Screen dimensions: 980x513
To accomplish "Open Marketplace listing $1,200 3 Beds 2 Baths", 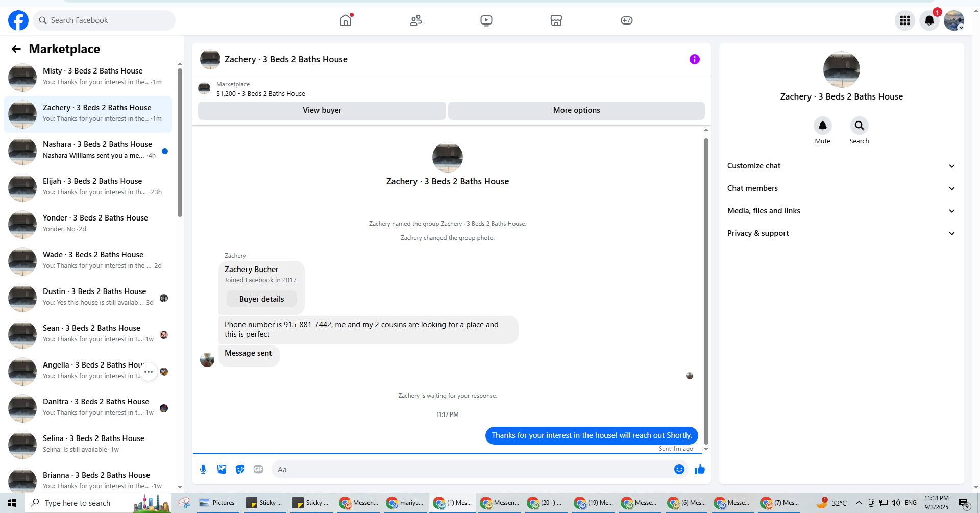I will point(261,94).
